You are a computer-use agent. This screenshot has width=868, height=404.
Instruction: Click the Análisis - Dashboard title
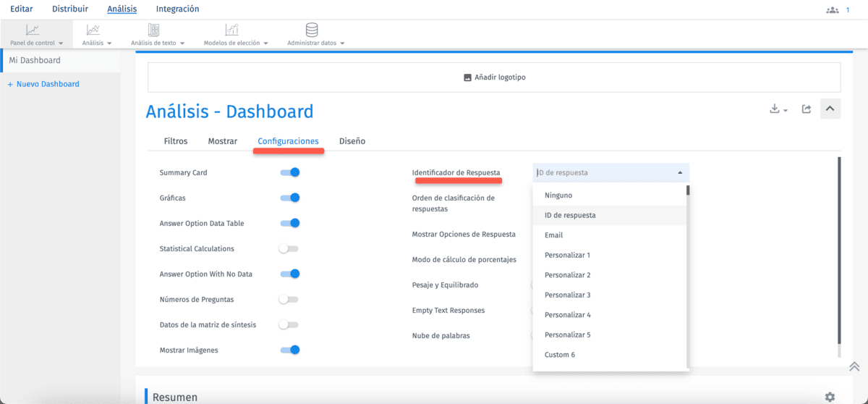tap(230, 111)
